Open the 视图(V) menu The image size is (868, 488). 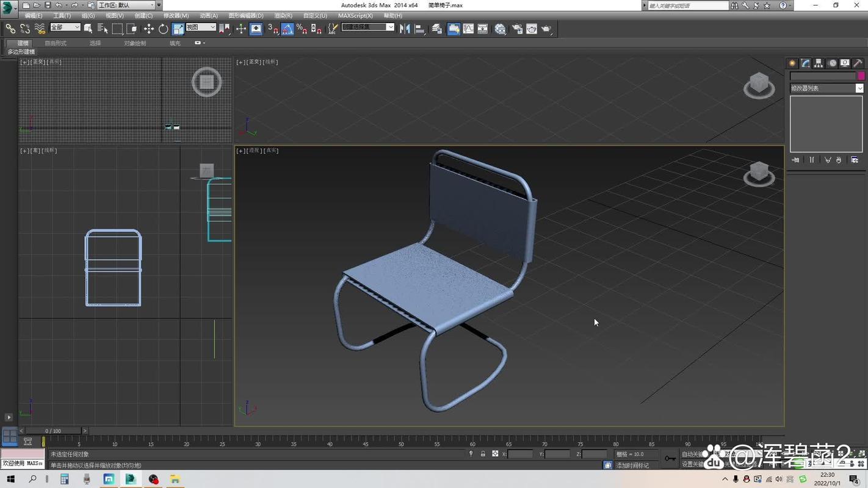pyautogui.click(x=114, y=16)
